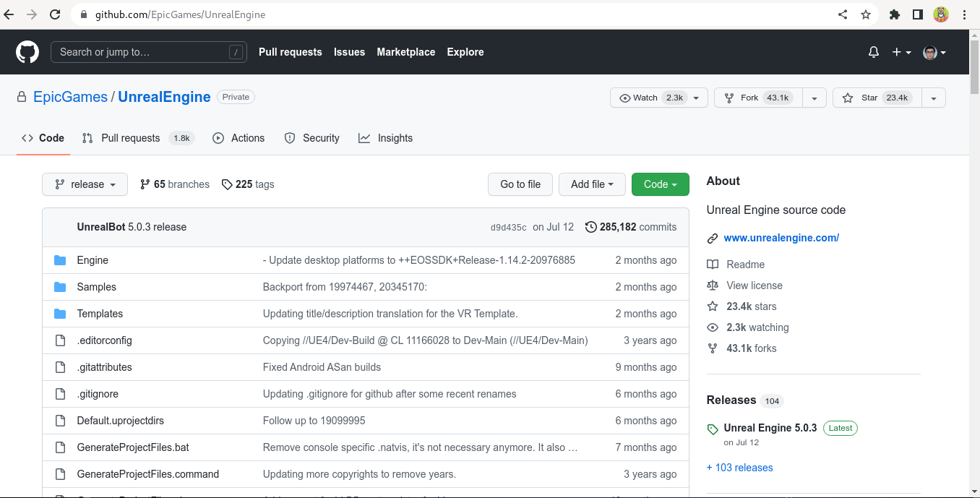Click the .gitignore file icon

pyautogui.click(x=60, y=394)
